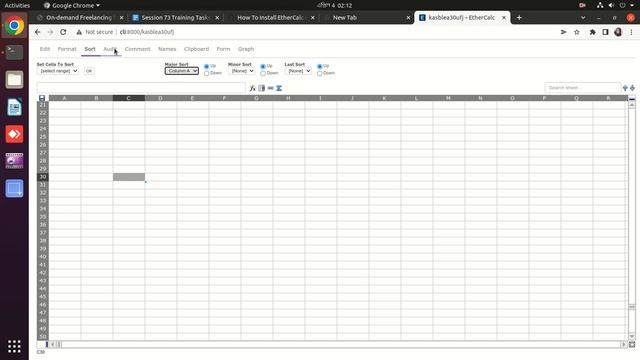Open the Major Sort column dropdown
The height and width of the screenshot is (360, 640).
tap(182, 71)
